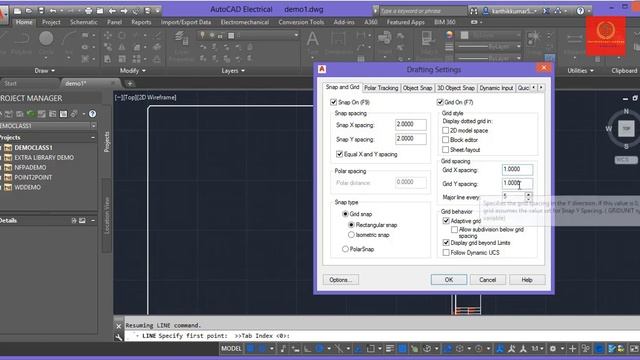640x360 pixels.
Task: Switch to the Polar Tracking tab
Action: [x=381, y=88]
